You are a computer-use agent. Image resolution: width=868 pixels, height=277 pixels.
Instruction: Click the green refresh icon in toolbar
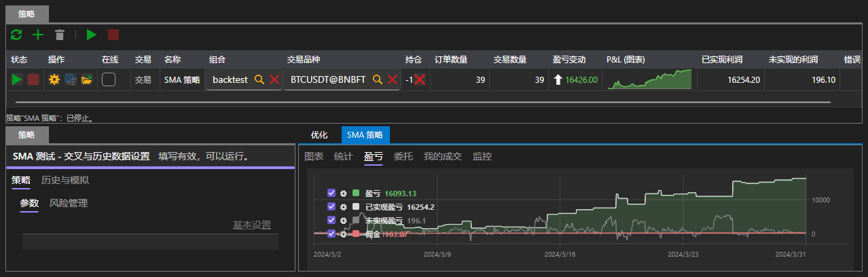16,35
